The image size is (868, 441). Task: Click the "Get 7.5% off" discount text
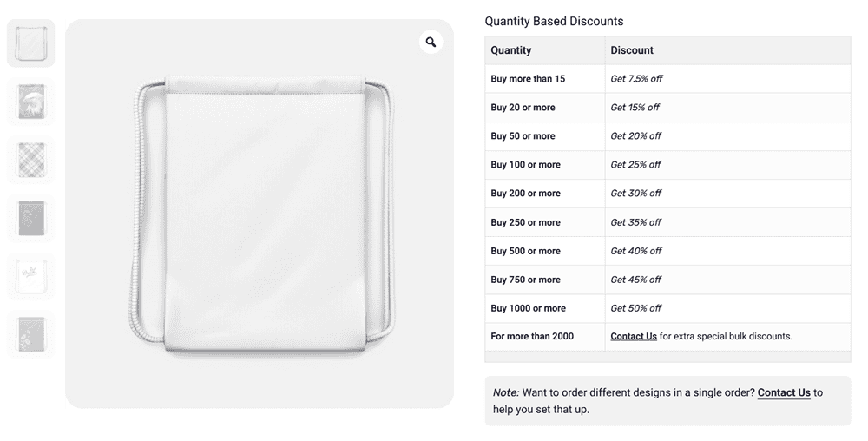pyautogui.click(x=636, y=79)
